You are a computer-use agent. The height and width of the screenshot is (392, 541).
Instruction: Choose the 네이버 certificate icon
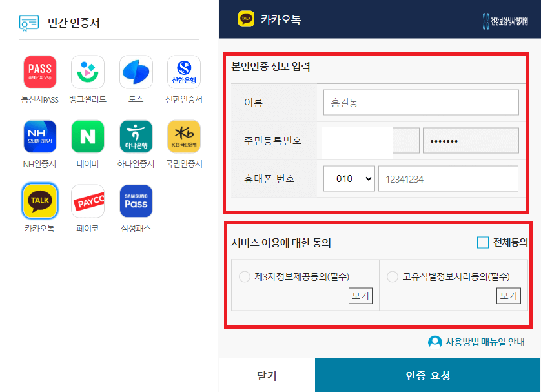point(88,136)
